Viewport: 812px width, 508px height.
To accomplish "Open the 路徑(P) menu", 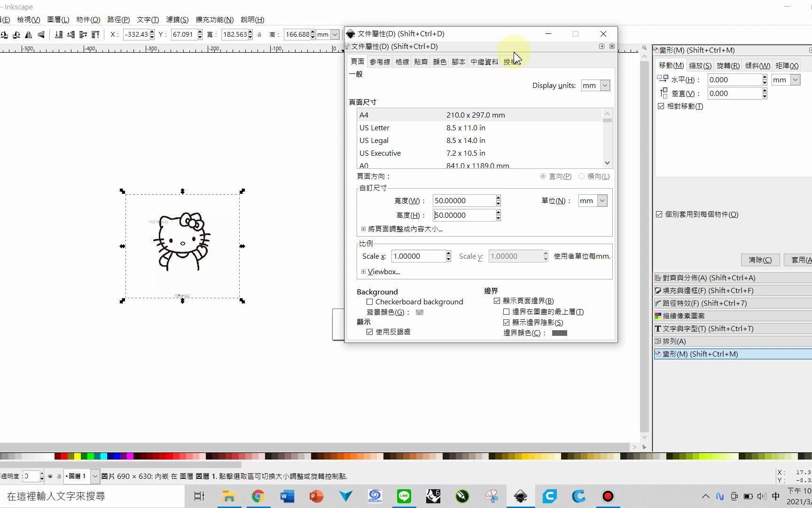I will point(118,20).
